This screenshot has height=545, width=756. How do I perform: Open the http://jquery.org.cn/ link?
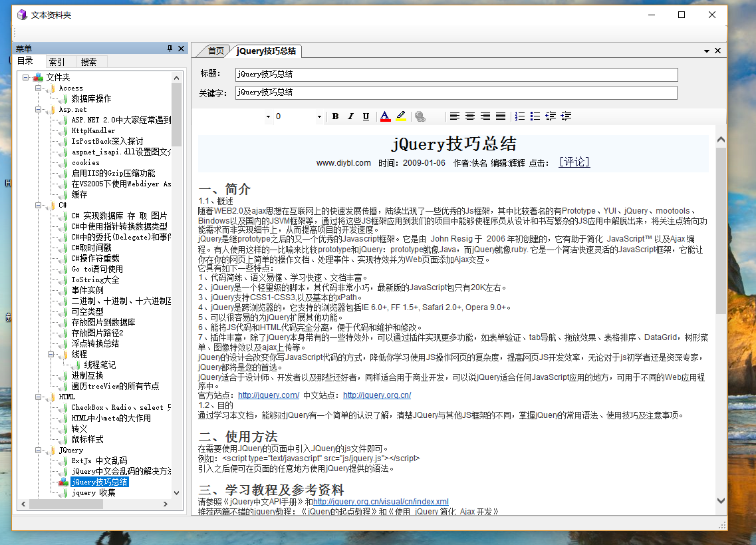(377, 395)
